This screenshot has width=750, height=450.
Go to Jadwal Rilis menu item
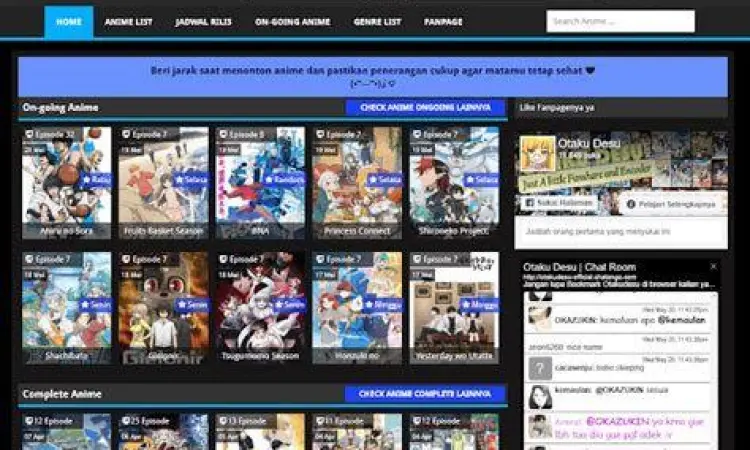pos(203,21)
